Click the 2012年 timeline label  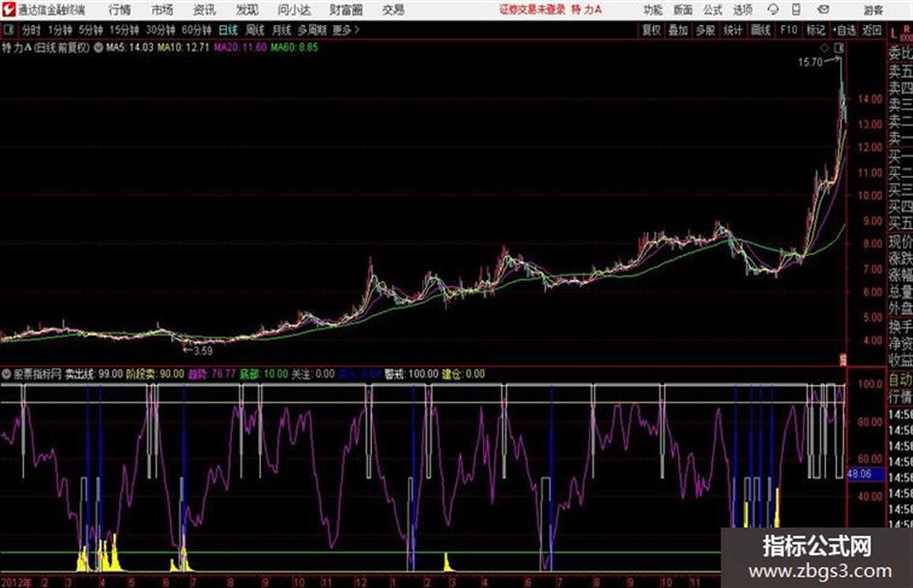pos(16,582)
